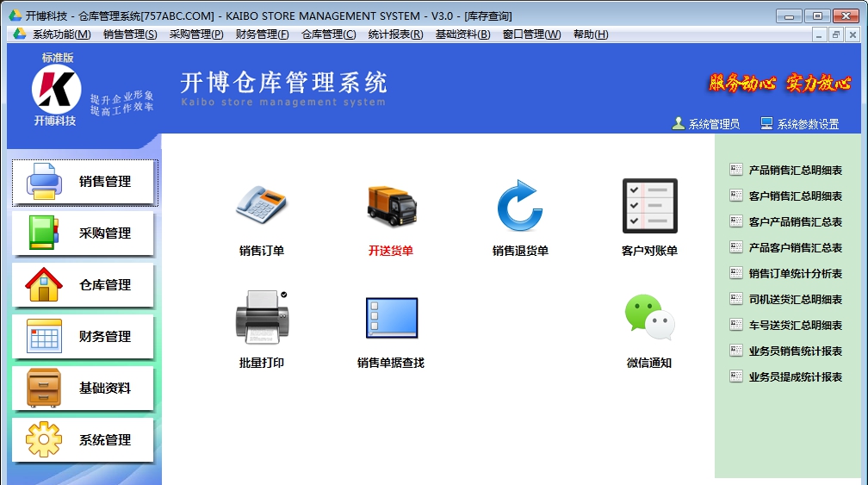Open the 司机送货汇总明细表 report link

click(796, 300)
